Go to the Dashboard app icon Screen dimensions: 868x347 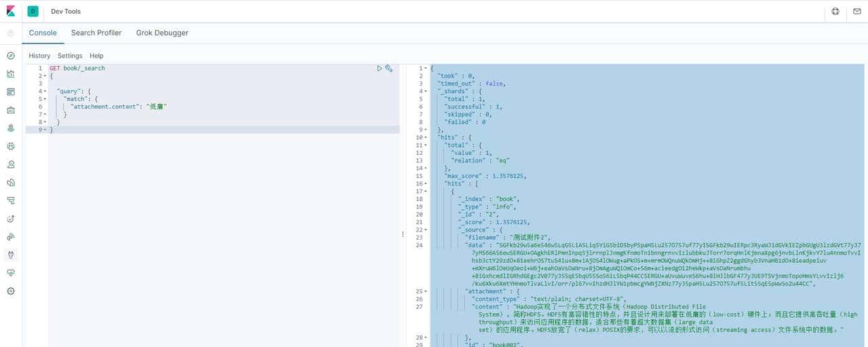coord(10,92)
